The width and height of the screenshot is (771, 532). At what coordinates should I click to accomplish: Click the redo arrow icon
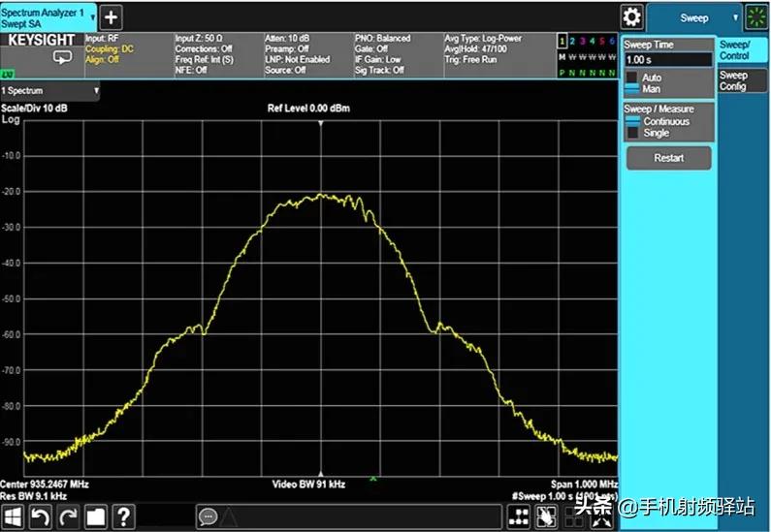coord(67,516)
